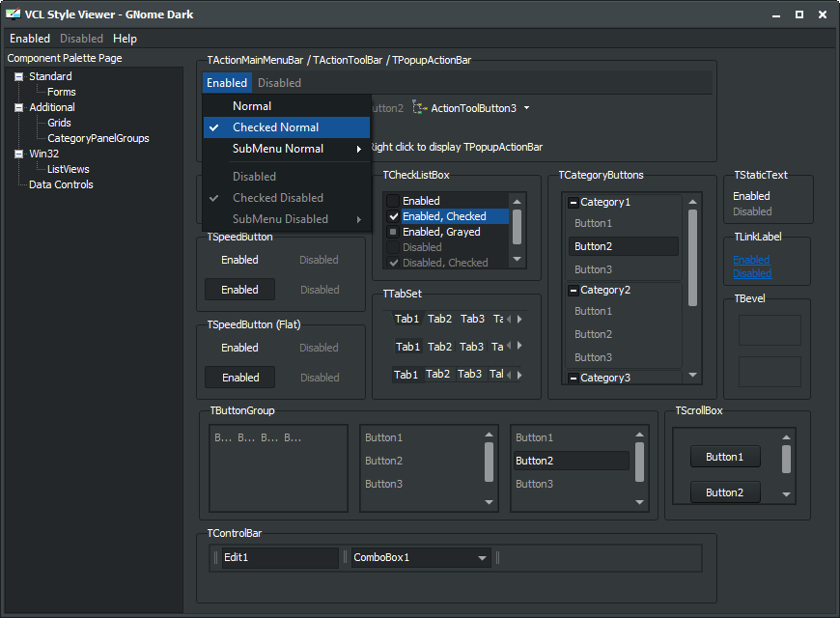Click the third button group scroll up arrow

pos(639,435)
